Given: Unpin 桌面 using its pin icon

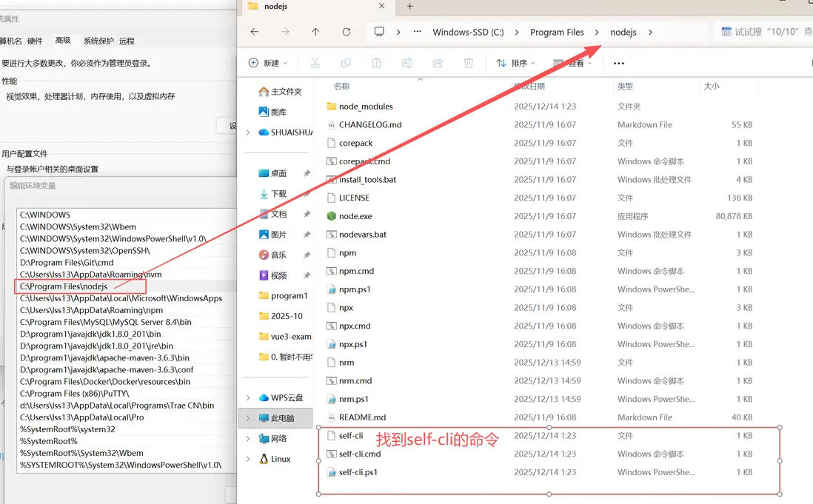Looking at the screenshot, I should (x=307, y=173).
